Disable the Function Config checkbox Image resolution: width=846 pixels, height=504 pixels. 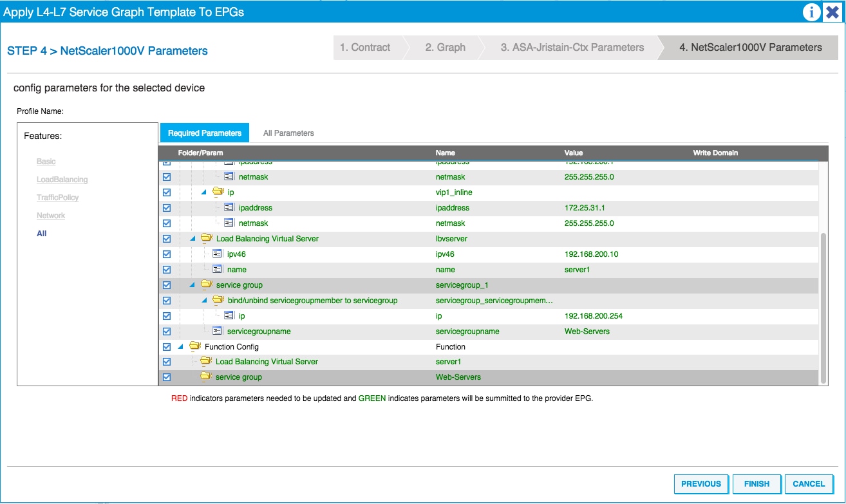tap(167, 346)
